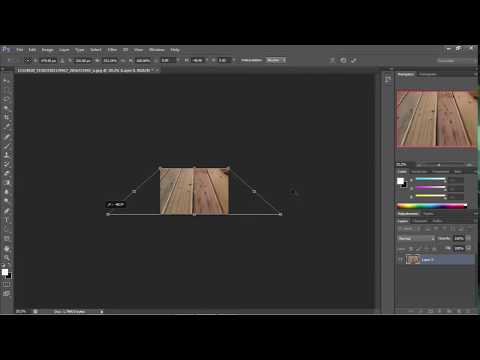Switch to the Paths tab

pyautogui.click(x=437, y=221)
